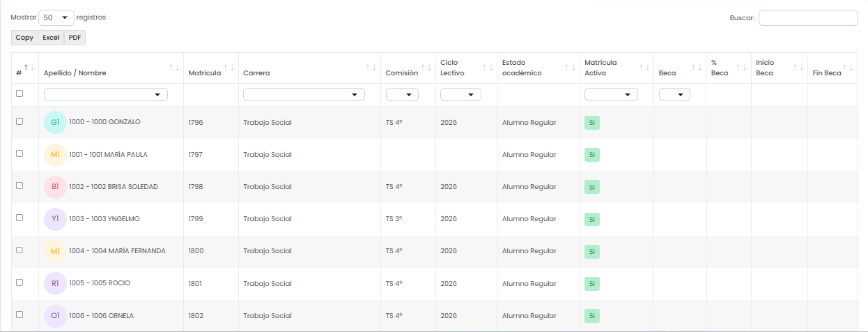
Task: Click the SI badge in YNGELMO row
Action: [x=592, y=219]
